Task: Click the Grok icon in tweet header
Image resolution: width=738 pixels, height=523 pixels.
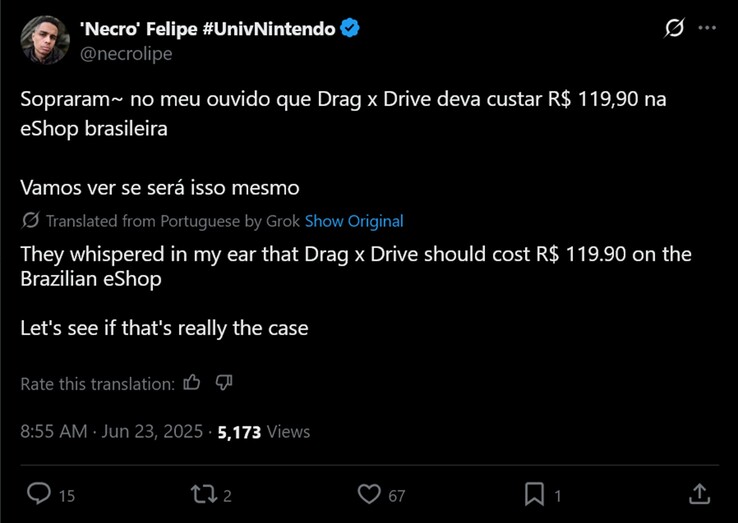Action: (674, 29)
